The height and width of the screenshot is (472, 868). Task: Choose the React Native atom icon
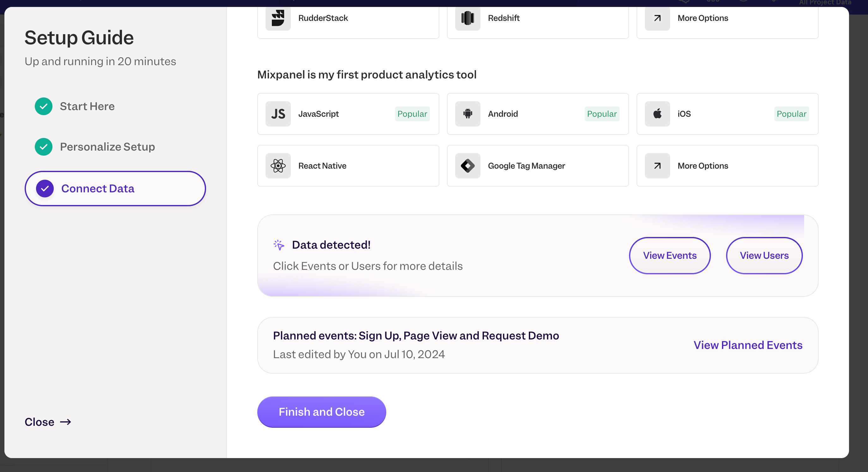(278, 166)
